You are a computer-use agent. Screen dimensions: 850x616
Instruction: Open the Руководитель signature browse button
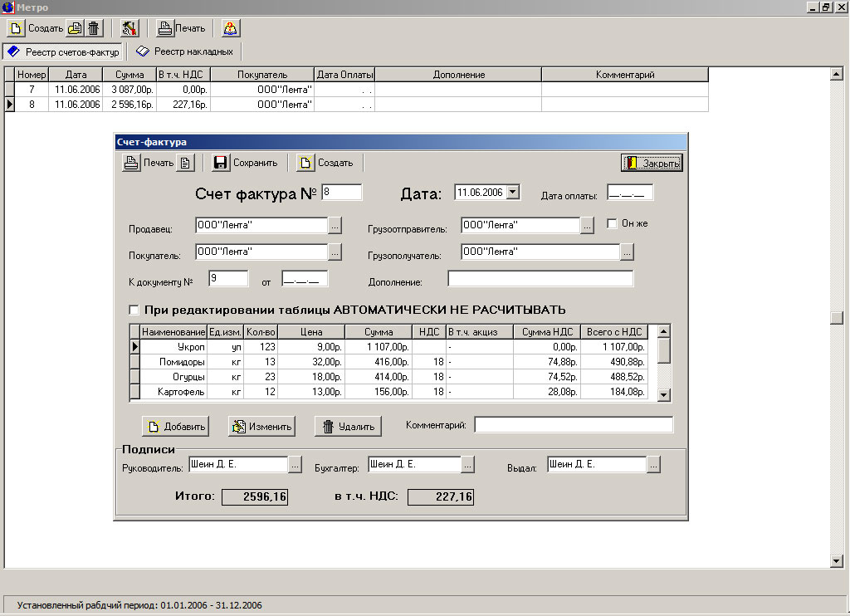click(295, 466)
